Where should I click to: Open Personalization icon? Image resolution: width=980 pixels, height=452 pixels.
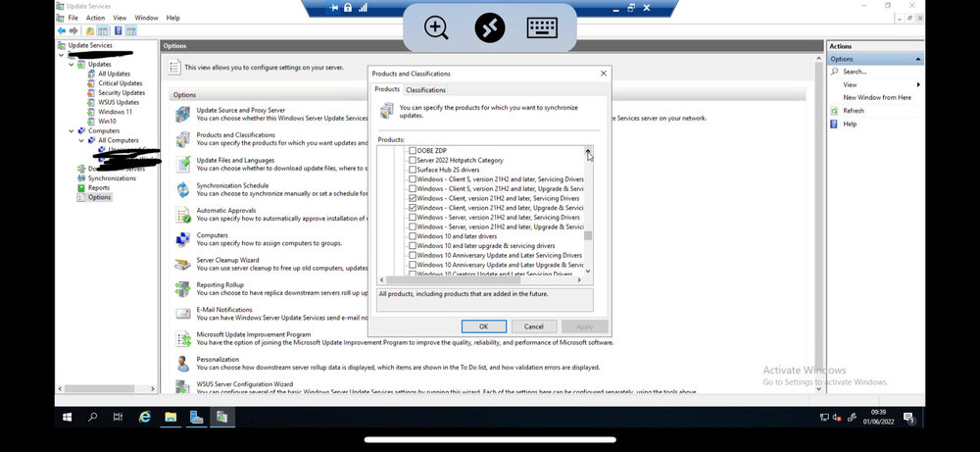coord(182,363)
